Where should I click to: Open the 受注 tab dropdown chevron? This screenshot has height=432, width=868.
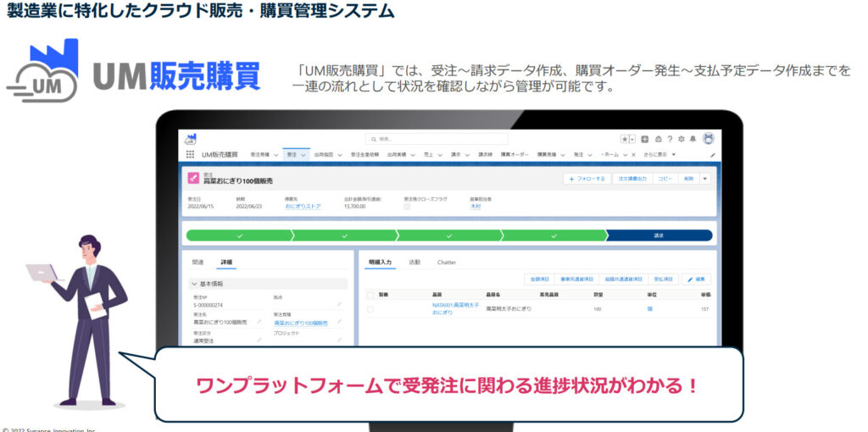point(303,155)
